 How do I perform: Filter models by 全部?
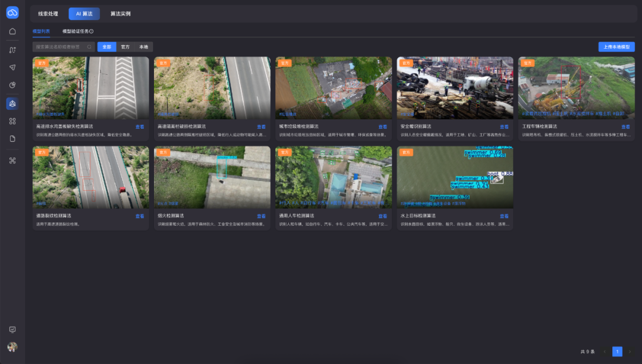click(x=107, y=47)
